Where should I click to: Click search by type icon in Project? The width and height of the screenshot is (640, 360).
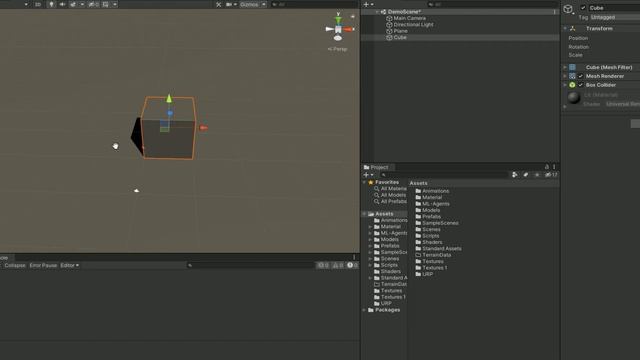(515, 175)
